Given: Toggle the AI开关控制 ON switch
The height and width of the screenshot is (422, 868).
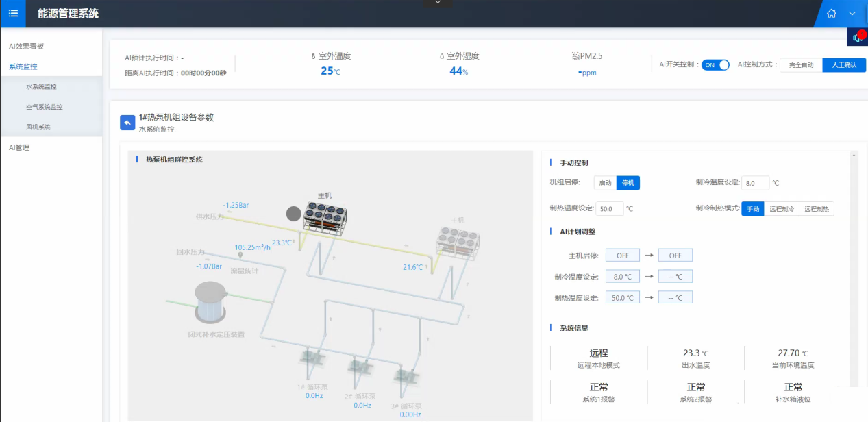Looking at the screenshot, I should point(715,64).
